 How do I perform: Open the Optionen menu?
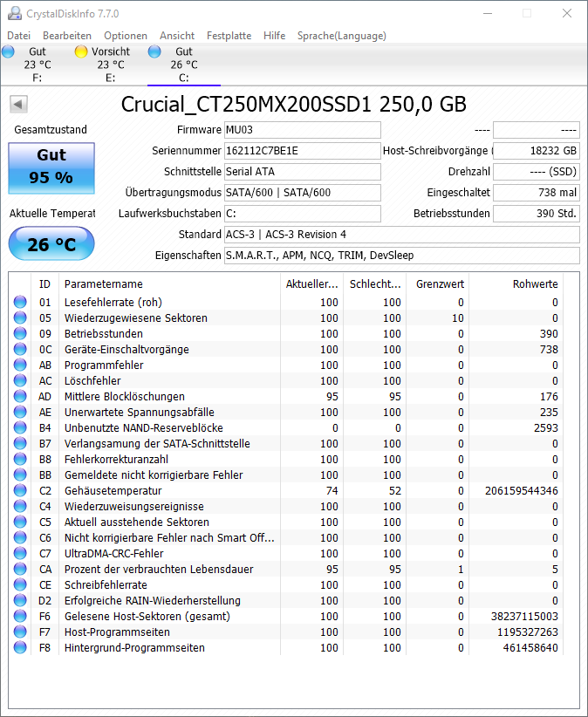pos(126,36)
